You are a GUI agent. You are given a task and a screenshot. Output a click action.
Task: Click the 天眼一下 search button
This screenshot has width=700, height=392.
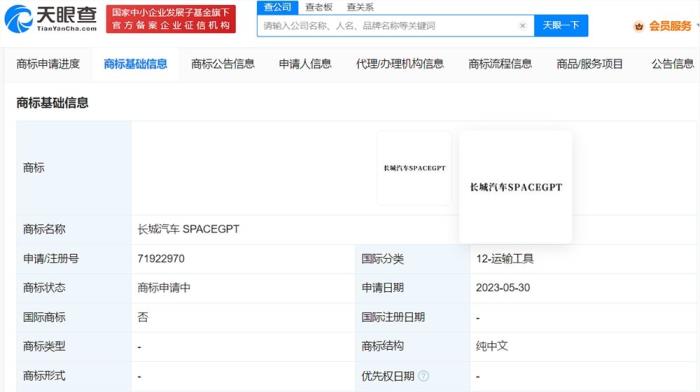(x=561, y=25)
